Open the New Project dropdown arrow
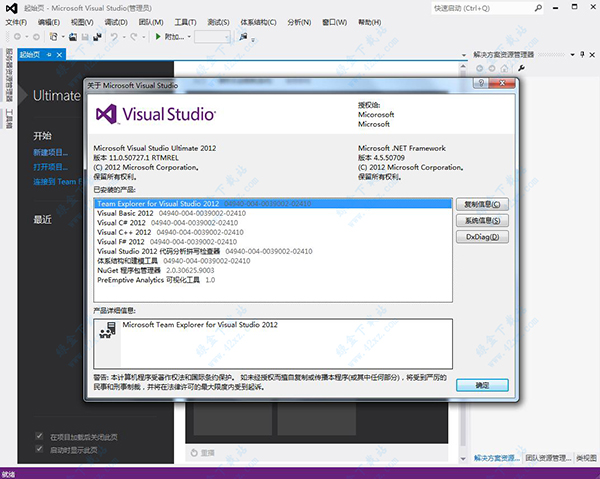Viewport: 600px width, 479px height. point(63,37)
